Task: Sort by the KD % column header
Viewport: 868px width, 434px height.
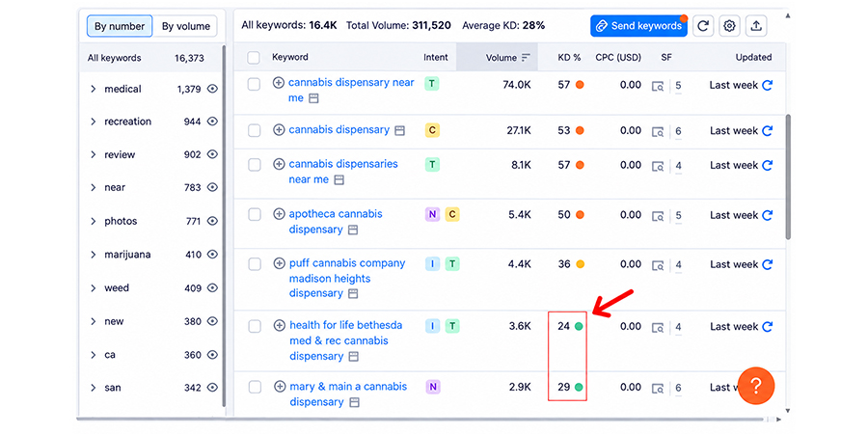Action: click(569, 58)
